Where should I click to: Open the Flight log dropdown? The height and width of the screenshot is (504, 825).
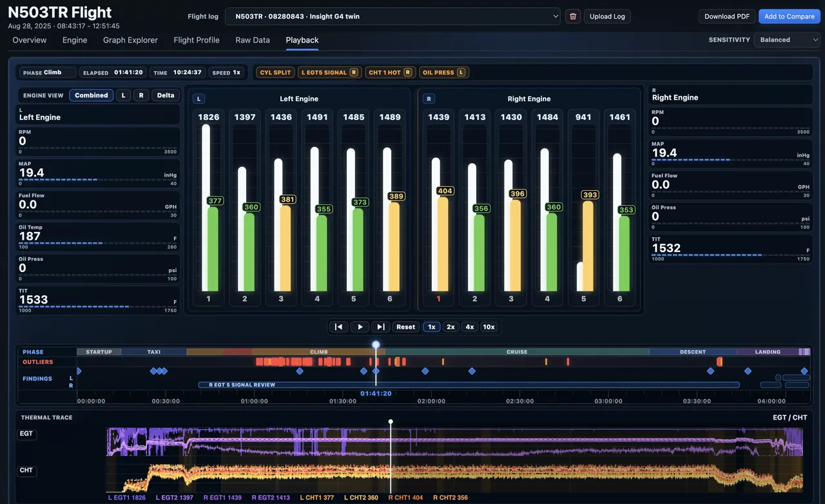(x=393, y=16)
